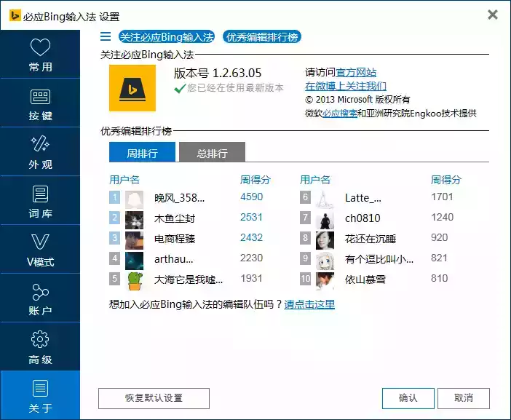Click the yellow Bing input method logo
511x420 pixels.
tap(132, 88)
